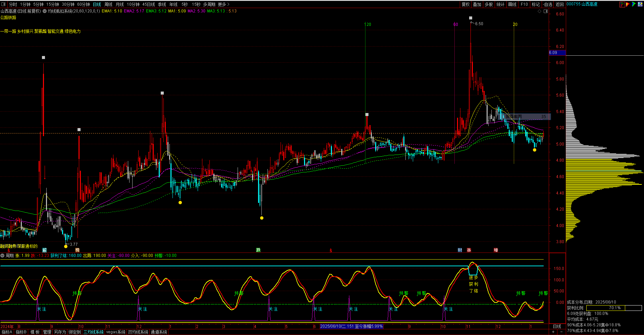This screenshot has height=335, width=644.
Task: Click the plus zoom button at bottom right
Action: click(x=553, y=332)
